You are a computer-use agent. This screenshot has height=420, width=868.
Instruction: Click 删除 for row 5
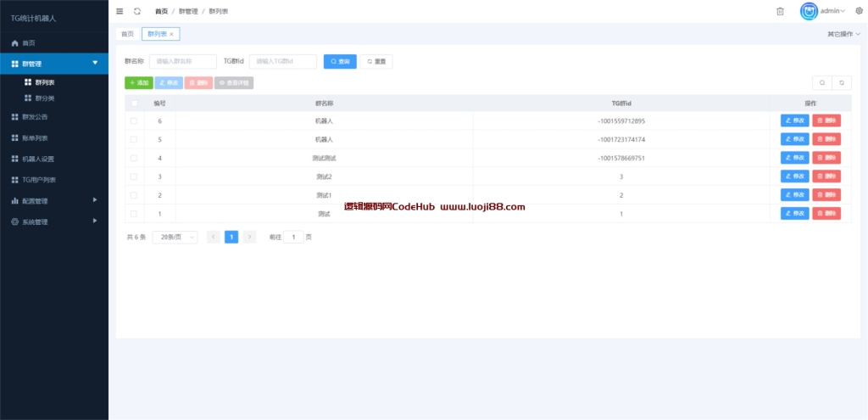click(x=826, y=139)
